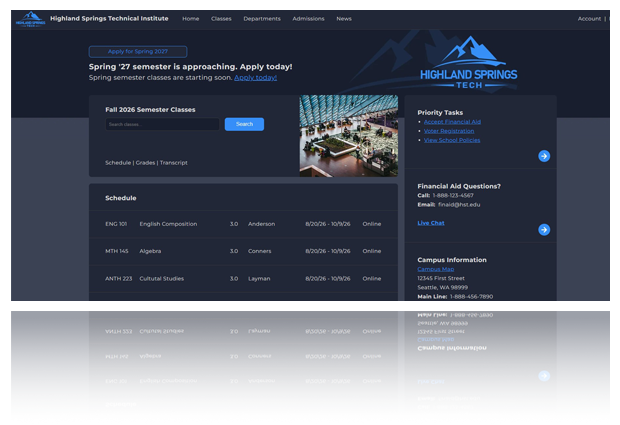Viewport: 620px width, 425px height.
Task: Open the Account menu
Action: click(x=589, y=19)
